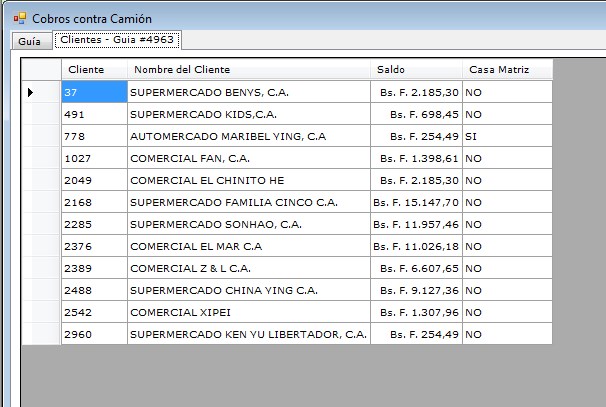
Task: Click balance cell of AUTOMERCADO MARIBEL YING
Action: (416, 136)
